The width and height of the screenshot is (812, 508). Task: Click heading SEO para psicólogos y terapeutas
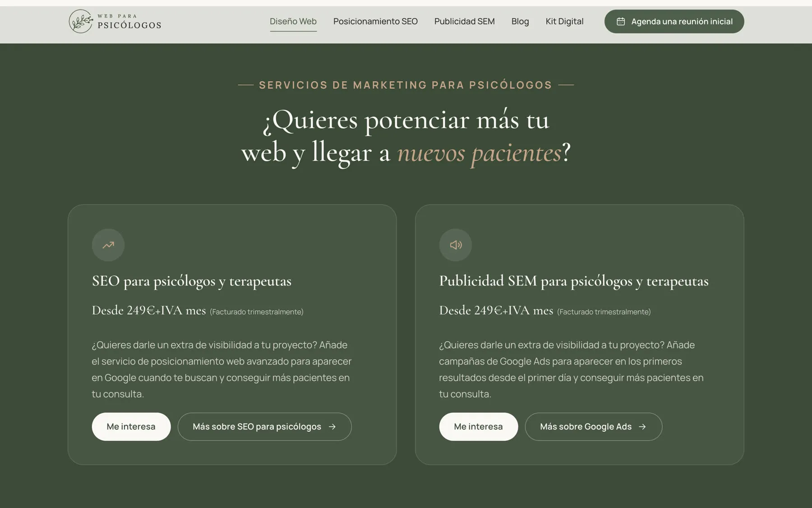tap(192, 281)
